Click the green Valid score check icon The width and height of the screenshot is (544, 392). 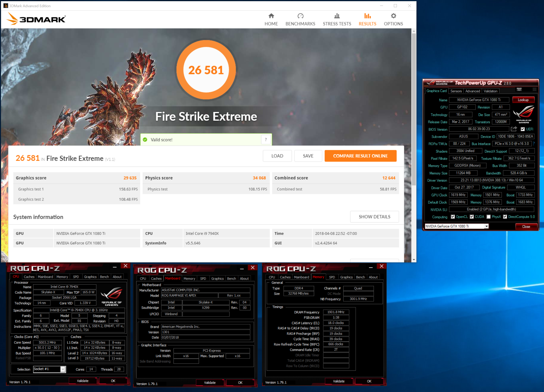pos(145,139)
